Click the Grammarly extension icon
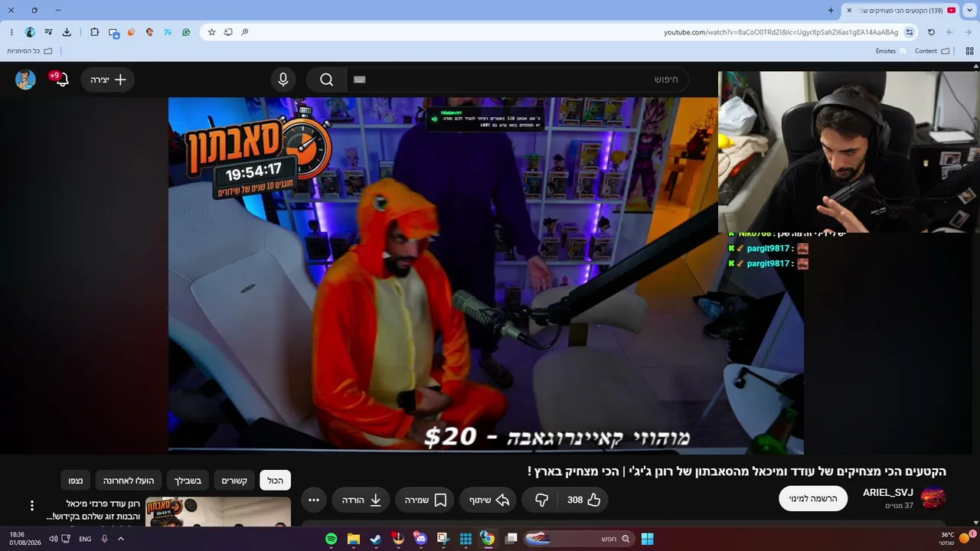The width and height of the screenshot is (980, 551). (186, 32)
